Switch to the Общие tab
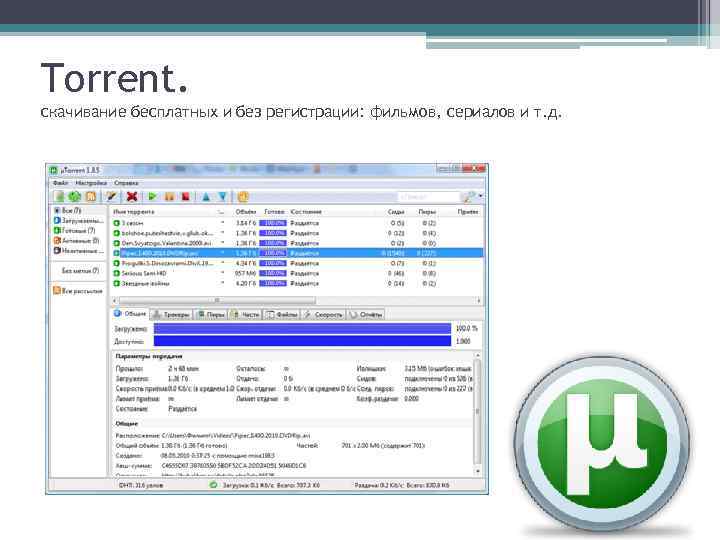Viewport: 720px width, 540px height. click(x=130, y=314)
